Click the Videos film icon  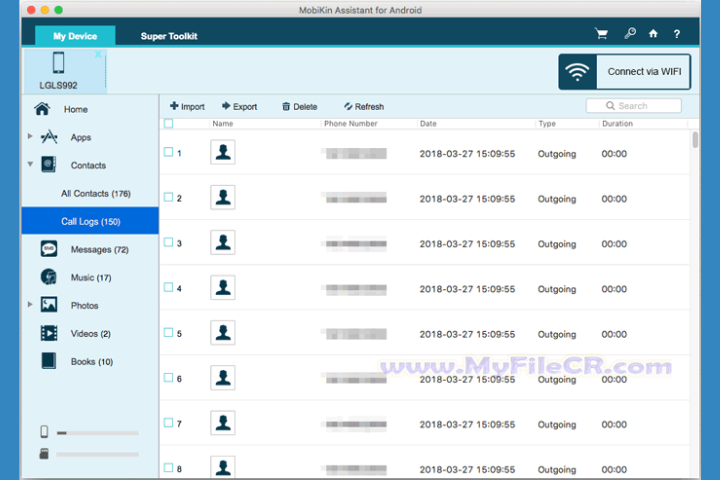coord(49,333)
